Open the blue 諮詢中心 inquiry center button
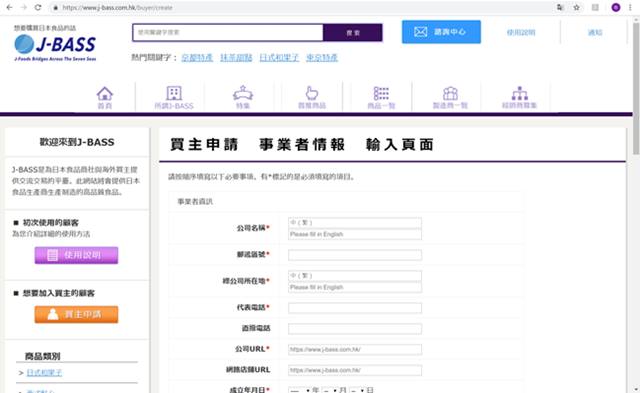 [441, 32]
